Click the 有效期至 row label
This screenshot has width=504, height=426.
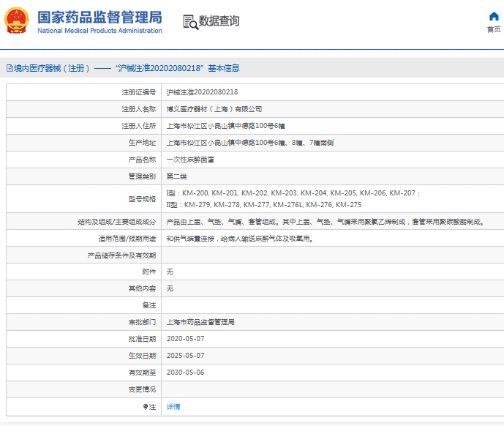coord(142,373)
